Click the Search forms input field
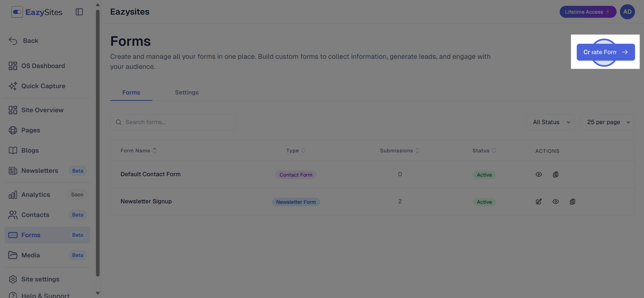Screen dimensions: 644x298 pos(173,122)
